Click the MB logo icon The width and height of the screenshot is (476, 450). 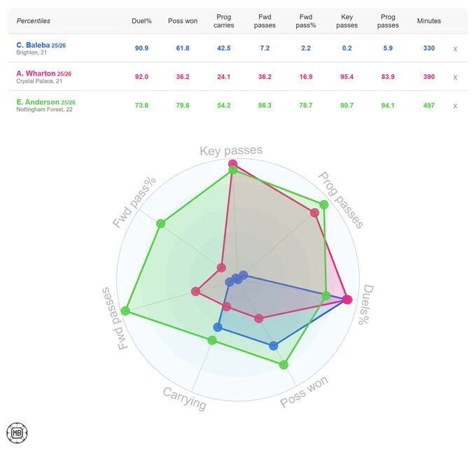(17, 433)
